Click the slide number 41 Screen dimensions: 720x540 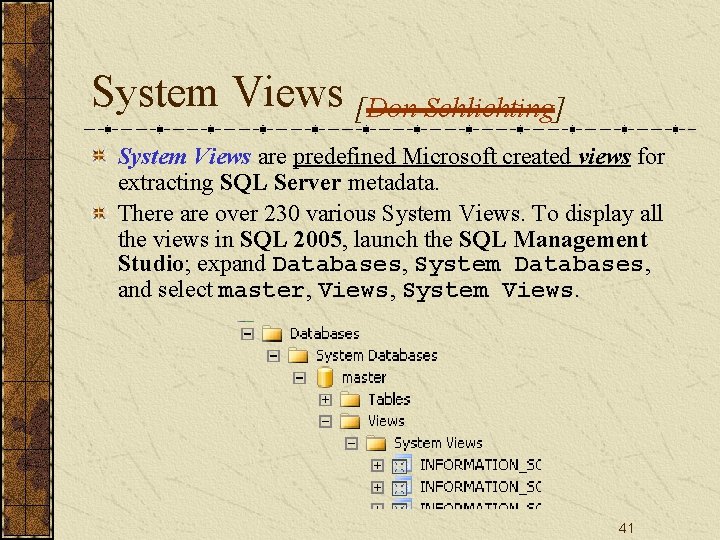(x=626, y=528)
